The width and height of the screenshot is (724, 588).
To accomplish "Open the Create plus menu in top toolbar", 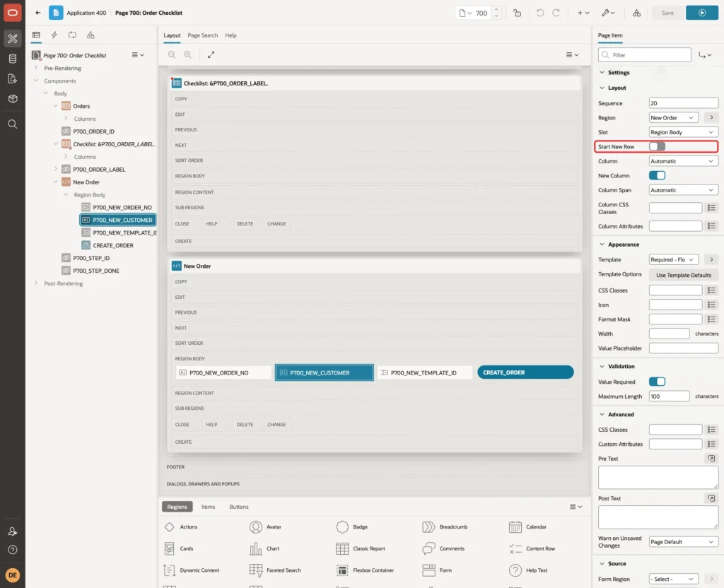I will coord(583,13).
